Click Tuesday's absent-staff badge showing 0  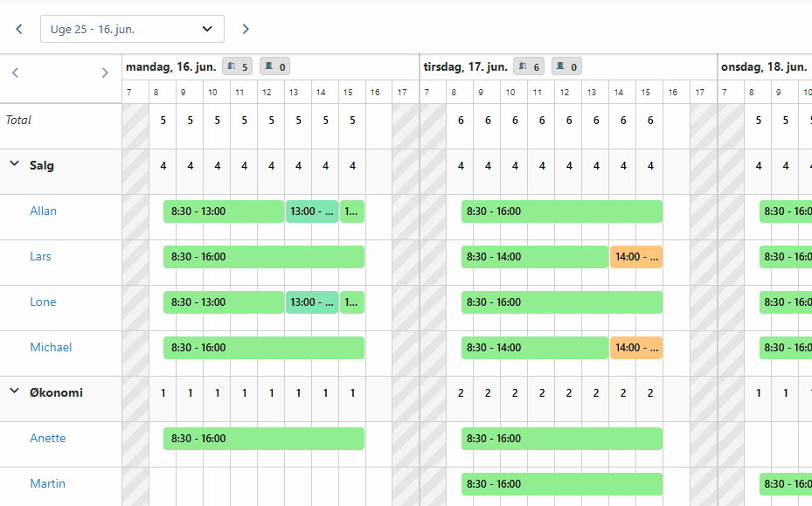(x=566, y=66)
